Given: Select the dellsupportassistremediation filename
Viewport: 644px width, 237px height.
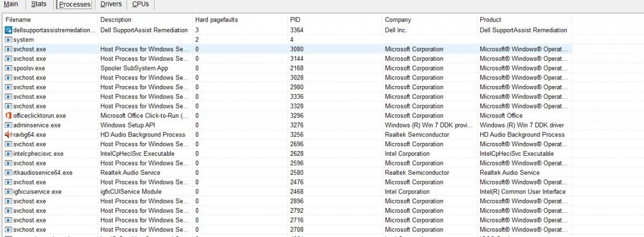Looking at the screenshot, I should coord(54,31).
